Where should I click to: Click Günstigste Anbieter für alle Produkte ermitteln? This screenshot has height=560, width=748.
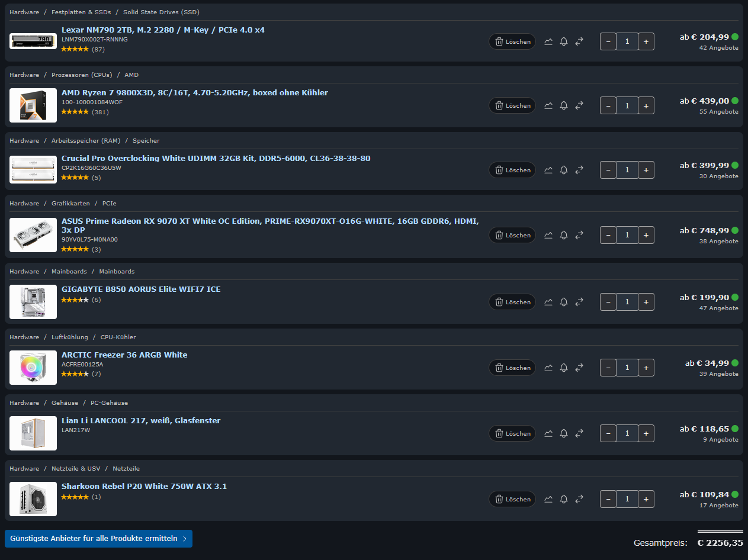(x=98, y=539)
